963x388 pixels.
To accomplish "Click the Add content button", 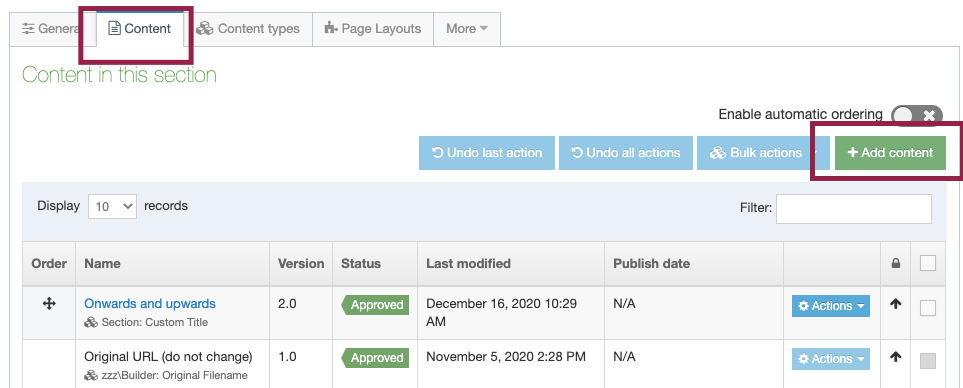I will tap(890, 153).
